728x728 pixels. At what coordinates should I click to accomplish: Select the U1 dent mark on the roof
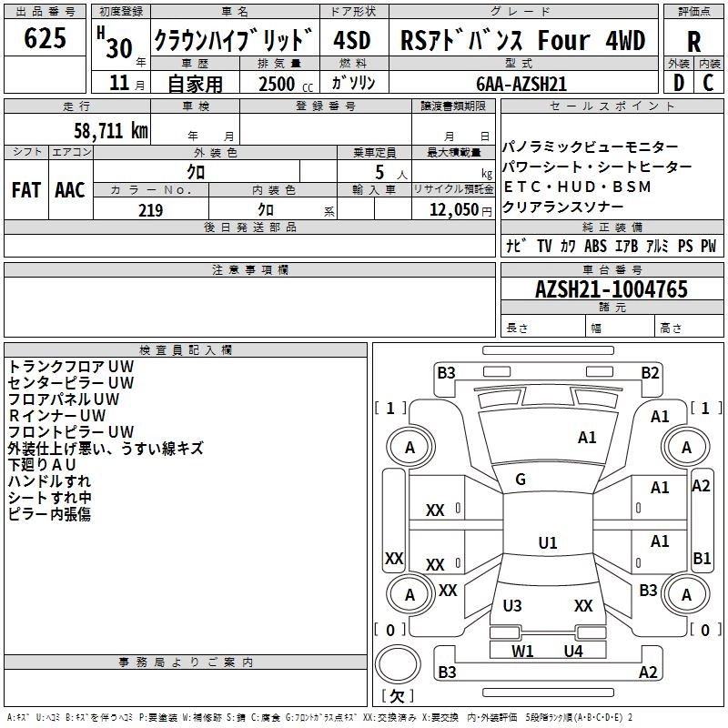(547, 543)
